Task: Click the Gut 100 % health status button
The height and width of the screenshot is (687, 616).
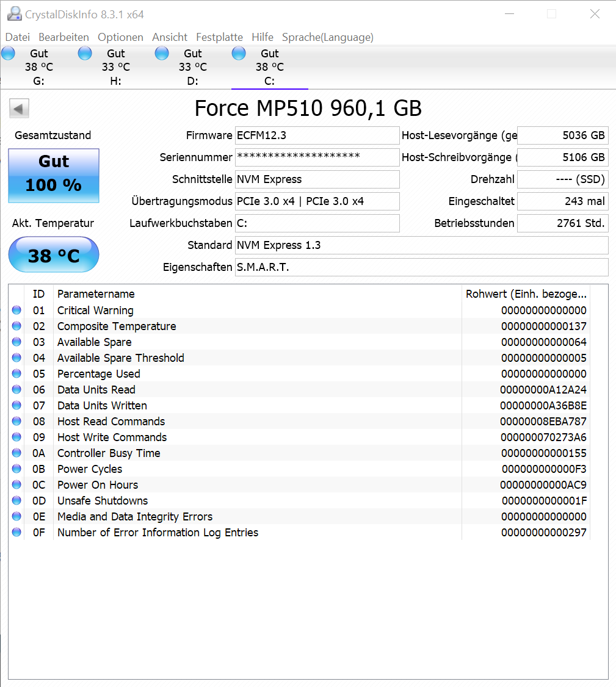Action: [x=54, y=175]
